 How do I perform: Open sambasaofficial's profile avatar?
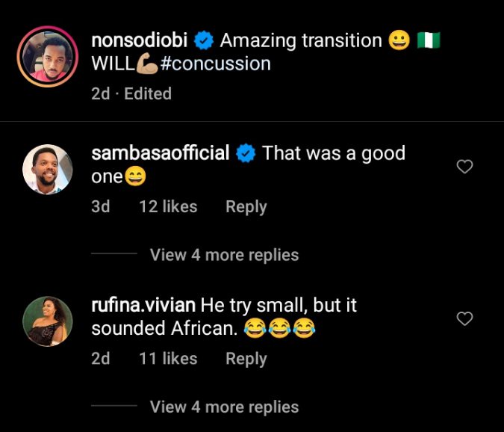click(x=47, y=170)
